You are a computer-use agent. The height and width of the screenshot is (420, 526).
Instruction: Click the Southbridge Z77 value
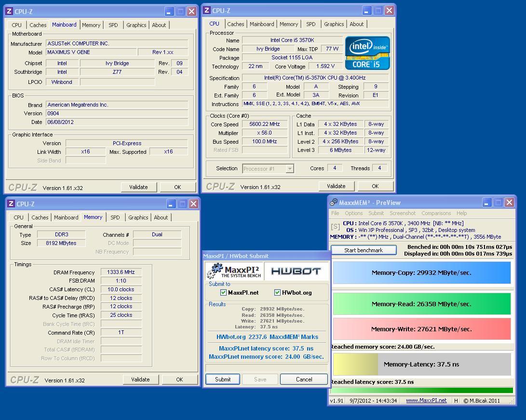click(117, 72)
